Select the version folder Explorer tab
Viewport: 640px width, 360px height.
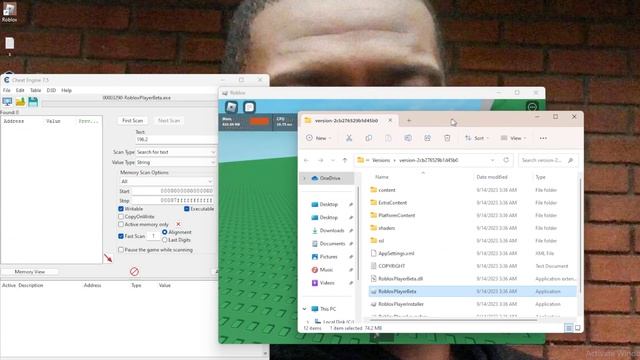coord(349,120)
